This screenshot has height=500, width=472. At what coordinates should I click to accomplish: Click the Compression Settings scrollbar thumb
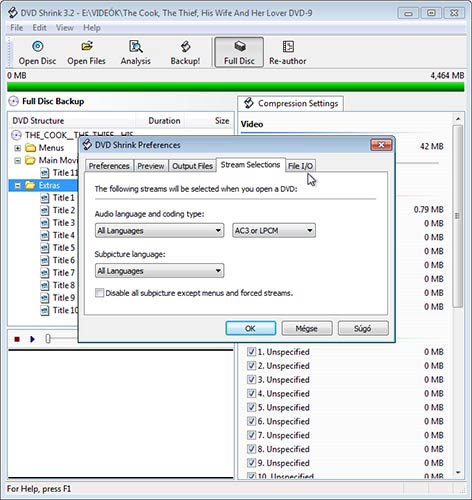(x=458, y=216)
